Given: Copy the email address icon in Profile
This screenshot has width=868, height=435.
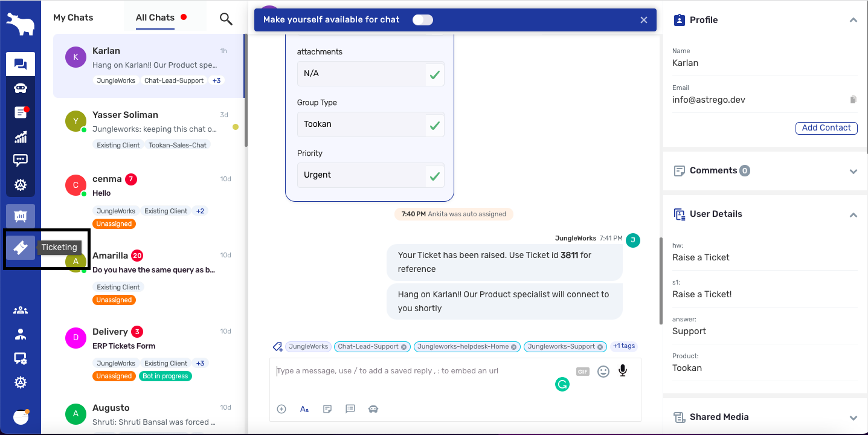Looking at the screenshot, I should 853,100.
